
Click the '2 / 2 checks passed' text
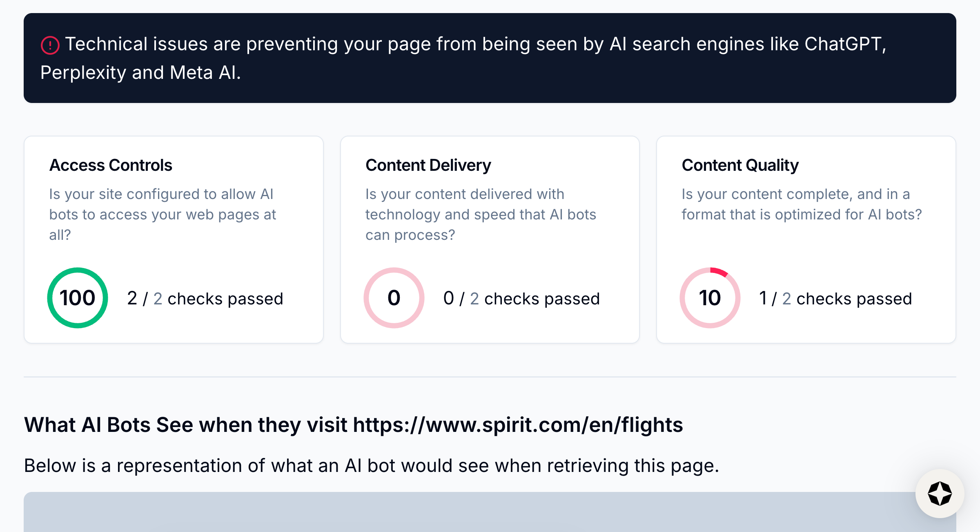pyautogui.click(x=205, y=299)
